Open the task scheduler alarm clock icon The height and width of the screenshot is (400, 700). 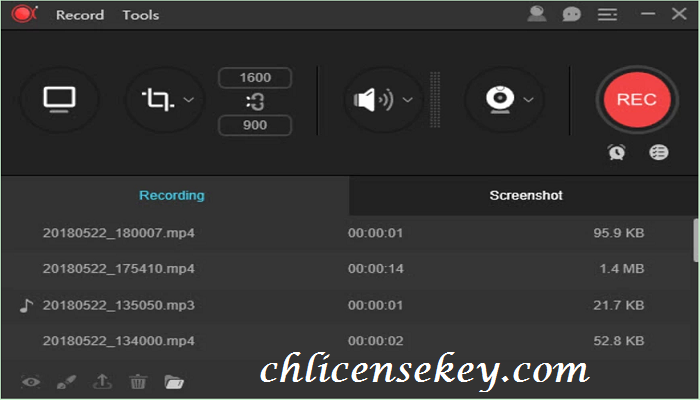pos(617,152)
